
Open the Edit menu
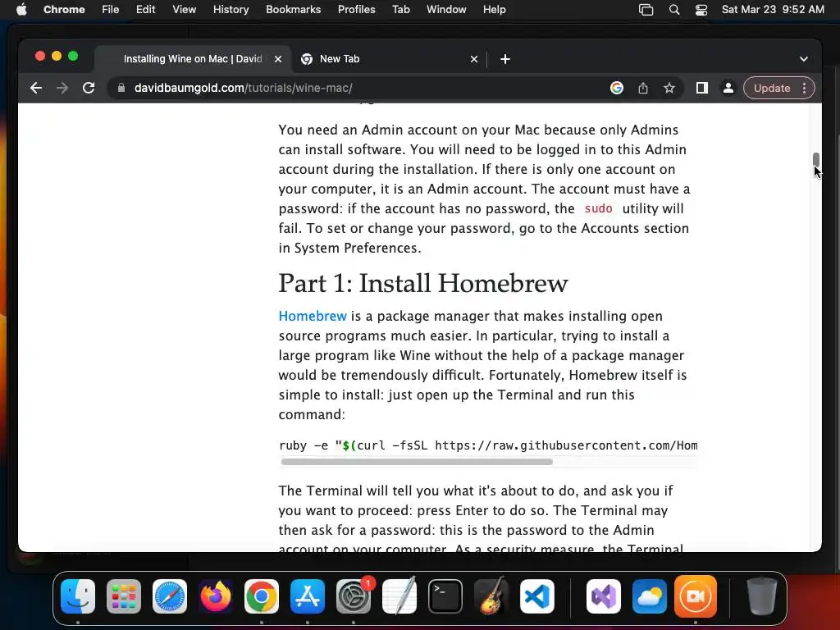(146, 10)
